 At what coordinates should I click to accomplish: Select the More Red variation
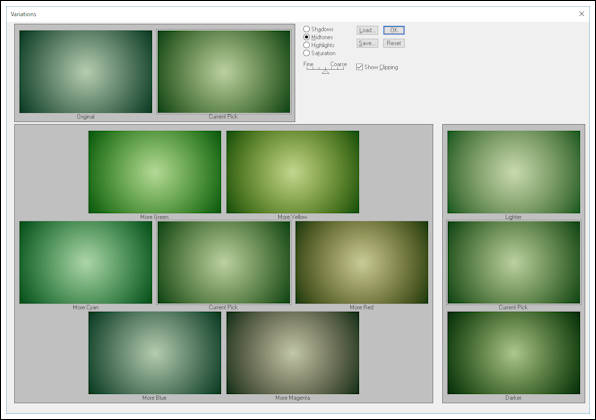pos(362,262)
